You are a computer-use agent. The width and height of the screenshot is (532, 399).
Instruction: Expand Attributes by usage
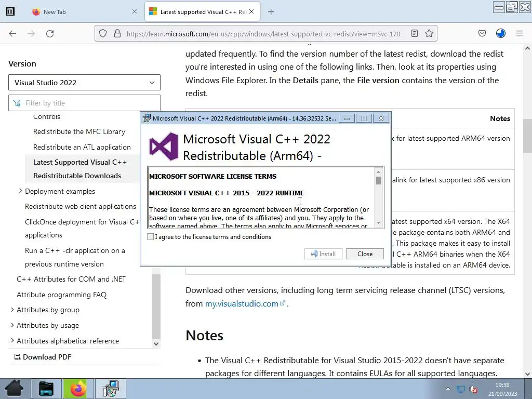[x=12, y=325]
